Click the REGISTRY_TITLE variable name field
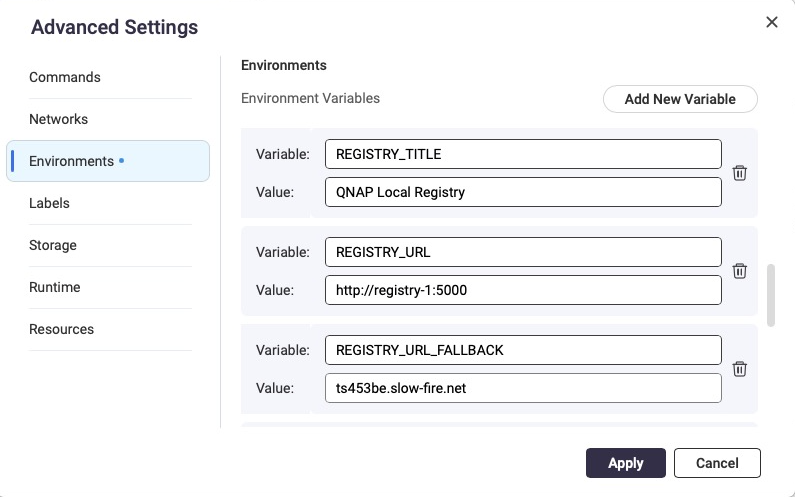Viewport: 795px width, 497px height. click(523, 154)
